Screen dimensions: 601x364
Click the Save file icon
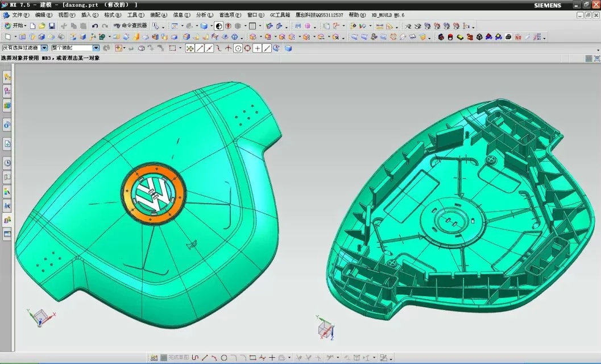click(52, 26)
